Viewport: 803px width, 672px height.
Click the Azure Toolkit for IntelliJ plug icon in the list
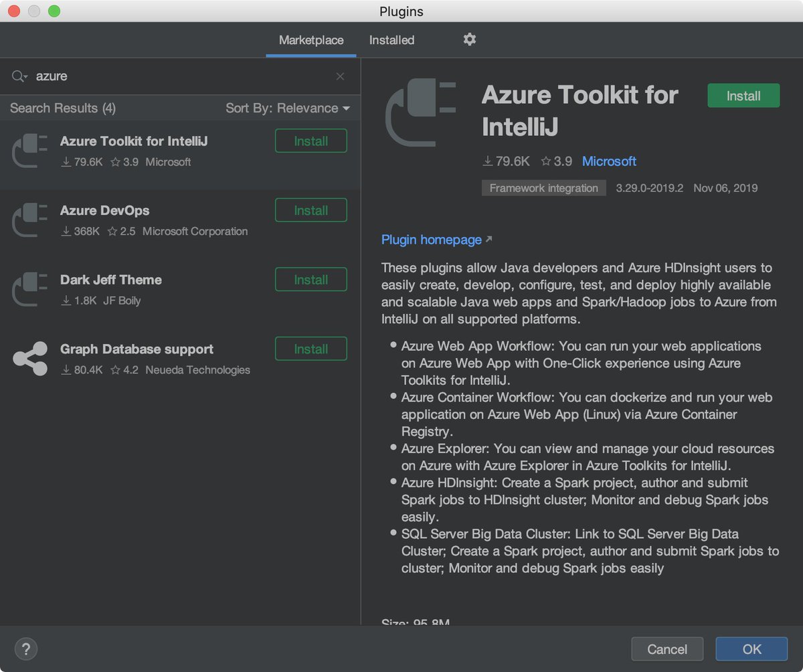pyautogui.click(x=31, y=151)
